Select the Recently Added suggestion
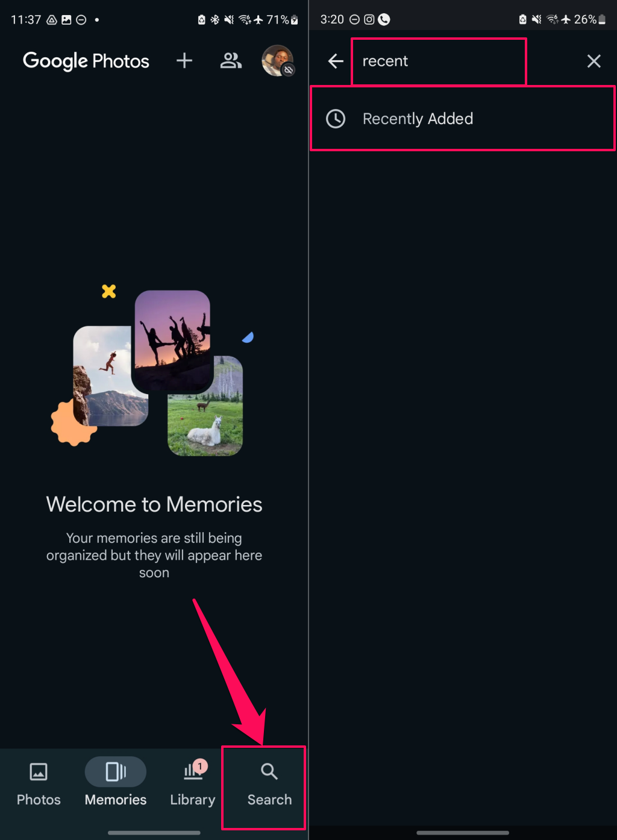 [x=462, y=119]
